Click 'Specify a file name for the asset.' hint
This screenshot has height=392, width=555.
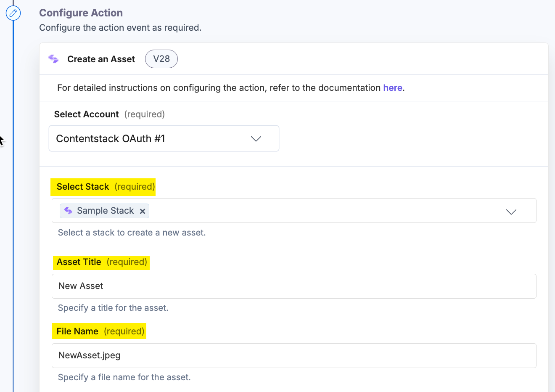(x=124, y=377)
